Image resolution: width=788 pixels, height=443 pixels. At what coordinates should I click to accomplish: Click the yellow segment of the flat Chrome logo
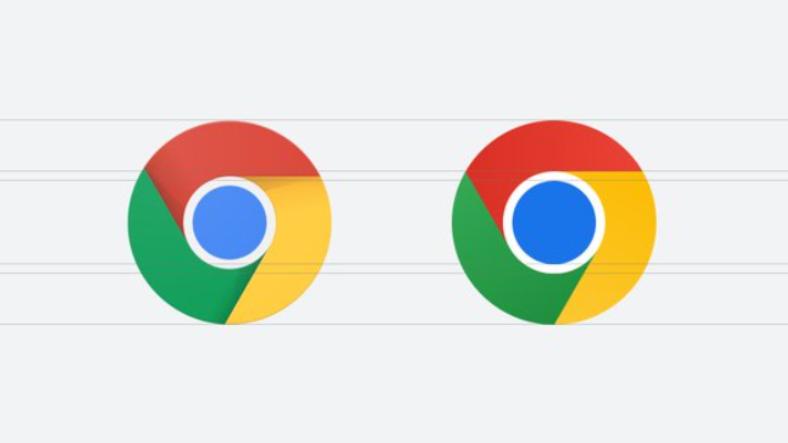[623, 236]
